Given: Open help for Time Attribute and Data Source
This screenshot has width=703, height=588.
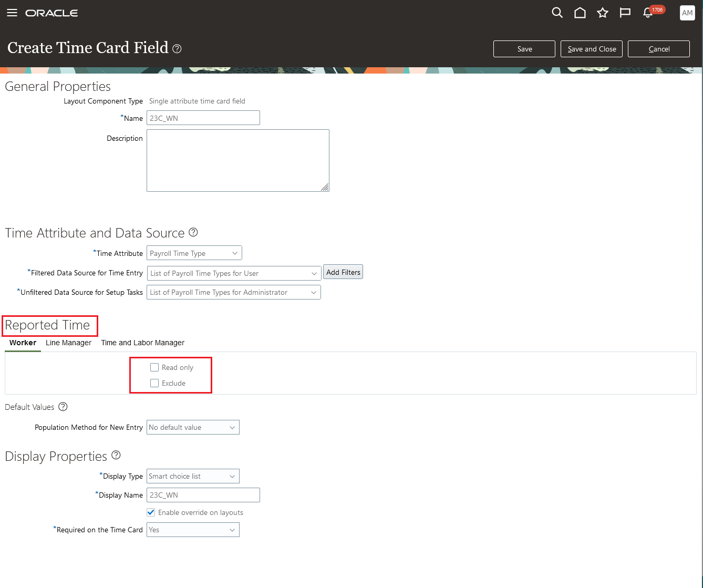Looking at the screenshot, I should click(193, 232).
